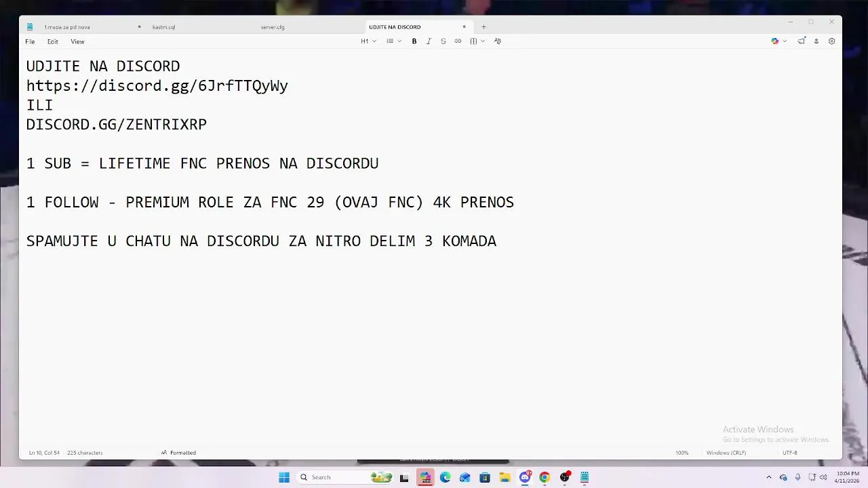The width and height of the screenshot is (868, 488).
Task: Open volume tray icon
Action: click(823, 478)
